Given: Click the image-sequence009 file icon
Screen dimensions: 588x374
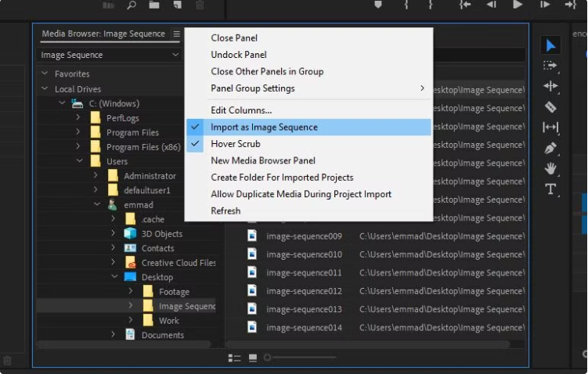Looking at the screenshot, I should (x=252, y=236).
